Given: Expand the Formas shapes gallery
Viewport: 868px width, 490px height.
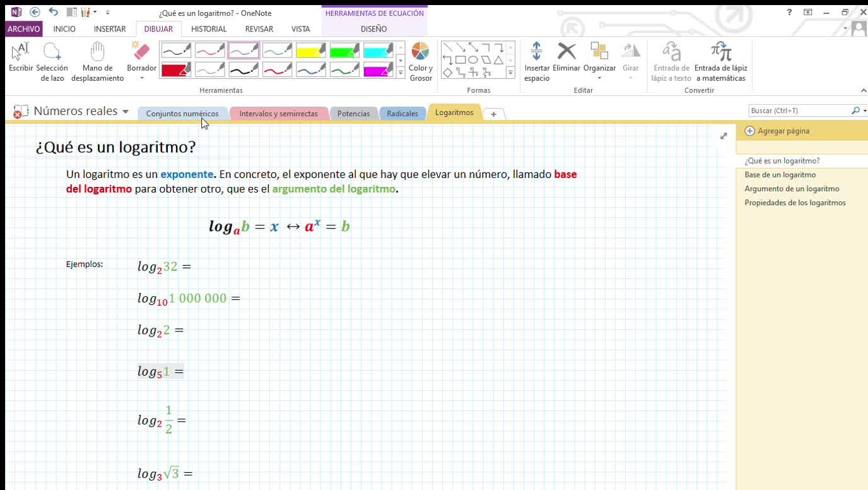Looking at the screenshot, I should pyautogui.click(x=511, y=73).
